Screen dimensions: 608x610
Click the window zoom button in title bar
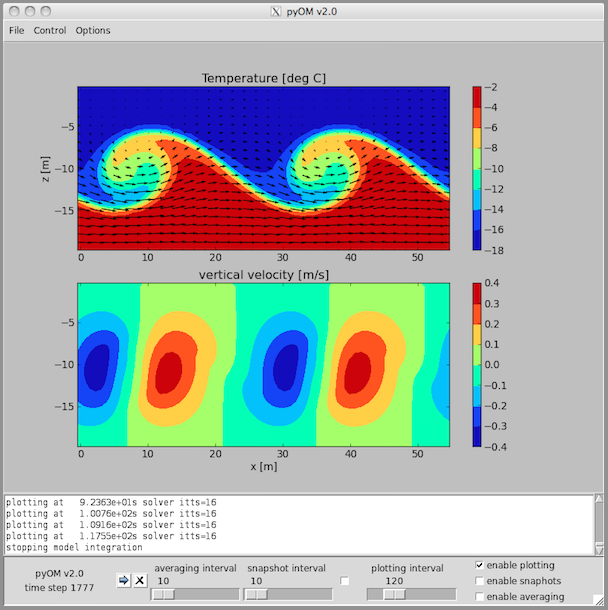click(x=48, y=10)
